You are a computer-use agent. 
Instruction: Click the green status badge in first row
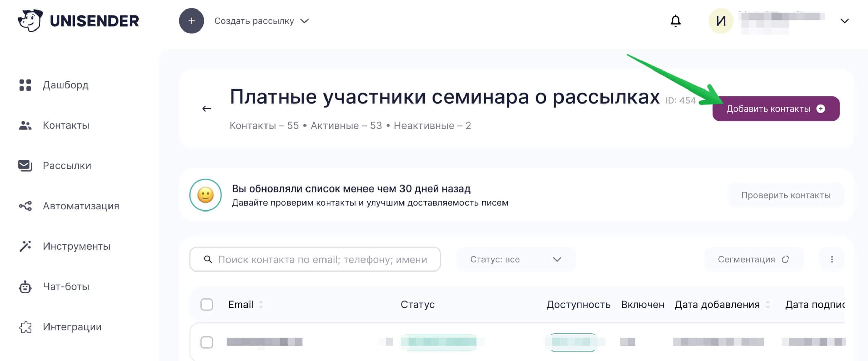438,342
